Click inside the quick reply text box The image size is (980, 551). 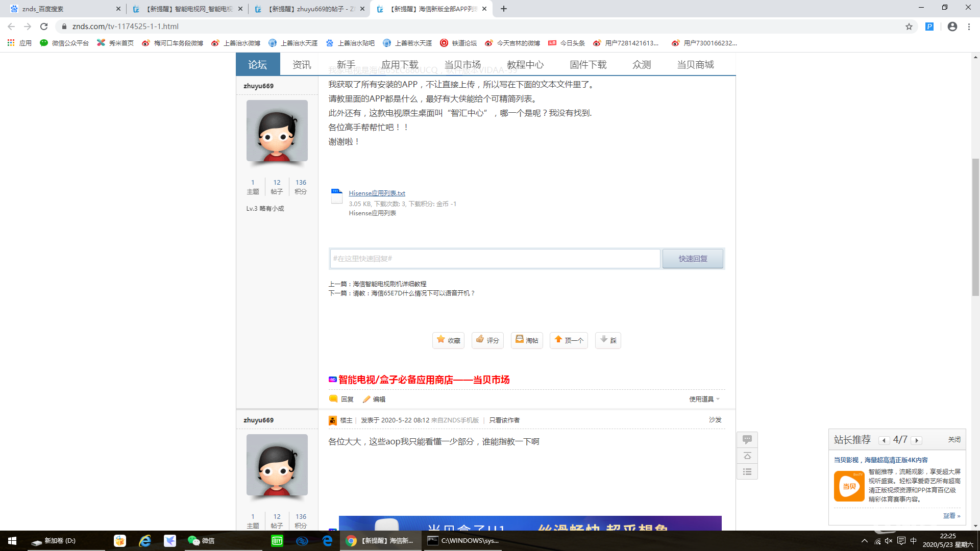(x=495, y=259)
